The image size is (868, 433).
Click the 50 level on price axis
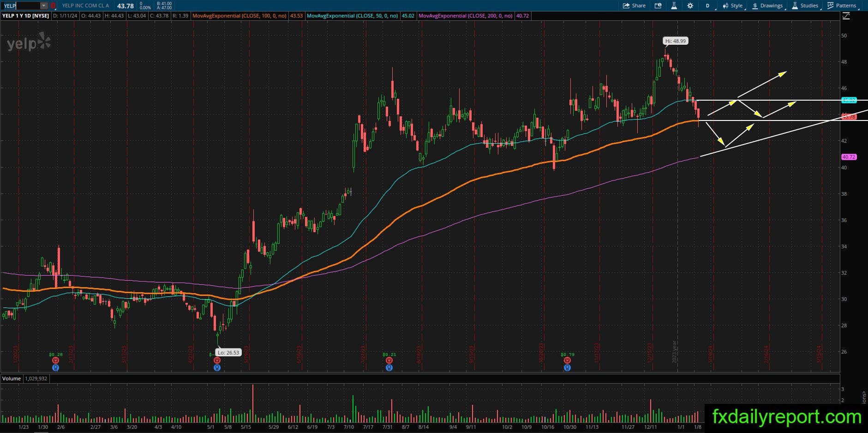pos(844,36)
